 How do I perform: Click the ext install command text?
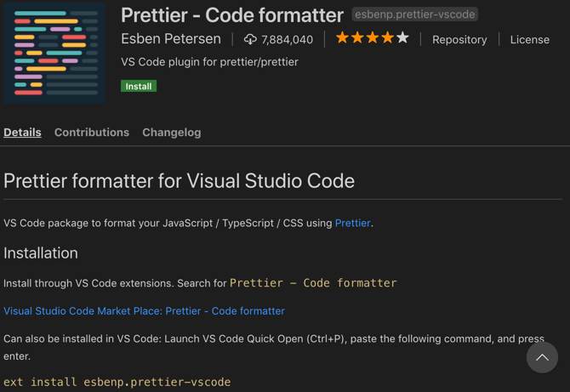coord(117,382)
